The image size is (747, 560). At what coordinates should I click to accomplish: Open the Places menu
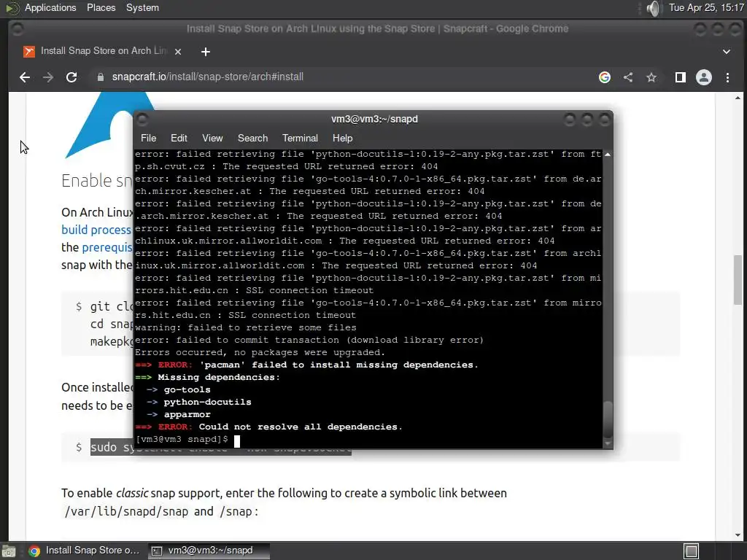(101, 7)
